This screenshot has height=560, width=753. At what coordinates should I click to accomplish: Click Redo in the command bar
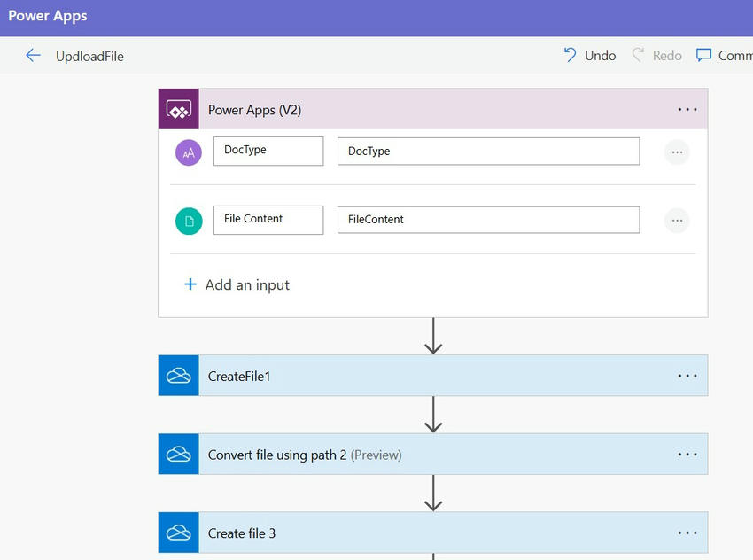(656, 56)
